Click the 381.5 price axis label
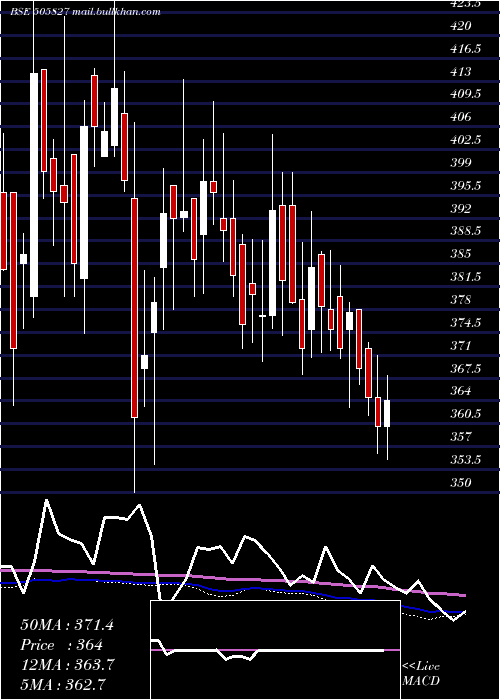The image size is (500, 700). pos(466,277)
